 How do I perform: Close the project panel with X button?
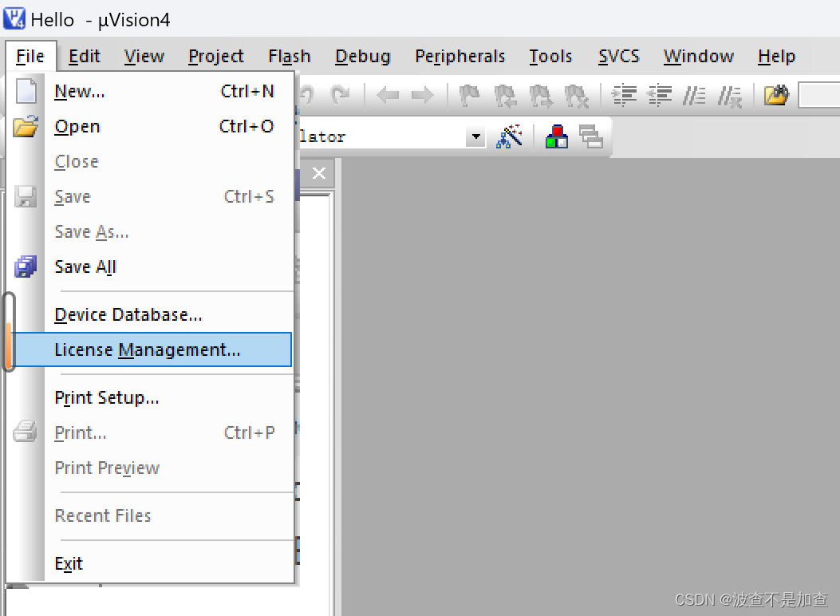click(319, 173)
